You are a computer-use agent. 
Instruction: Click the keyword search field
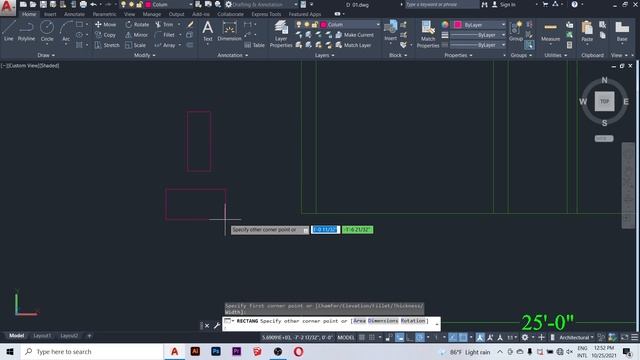(442, 4)
